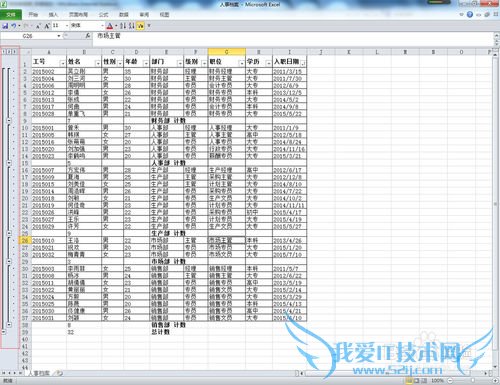Click the zoom out minus button
Image resolution: width=500 pixels, height=385 pixels.
pos(450,380)
